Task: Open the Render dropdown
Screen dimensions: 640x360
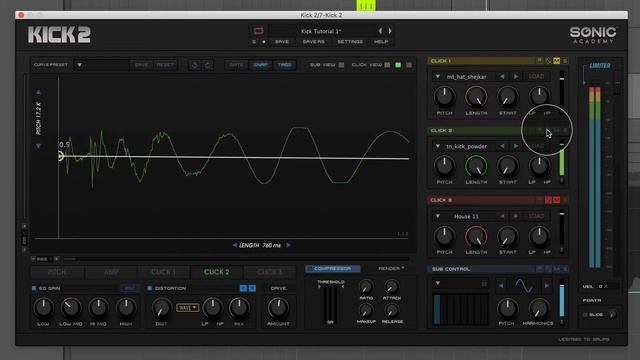Action: tap(391, 268)
